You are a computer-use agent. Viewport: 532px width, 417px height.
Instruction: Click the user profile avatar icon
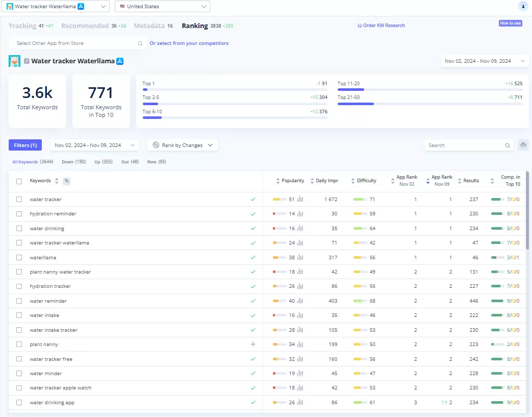pos(522,7)
